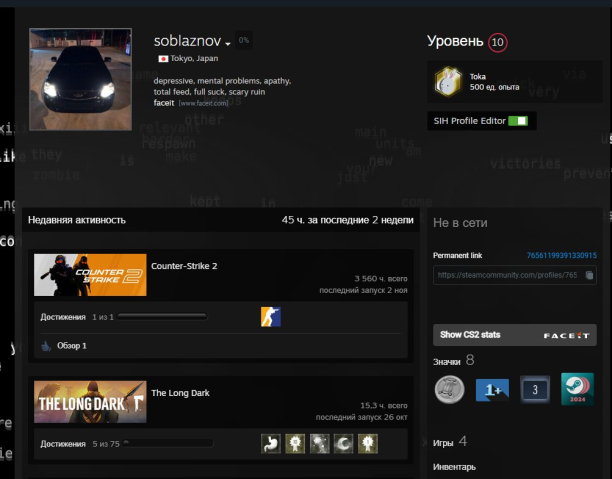Open the blue 1+ badge
Viewport: 612px width, 479px height.
coord(492,389)
